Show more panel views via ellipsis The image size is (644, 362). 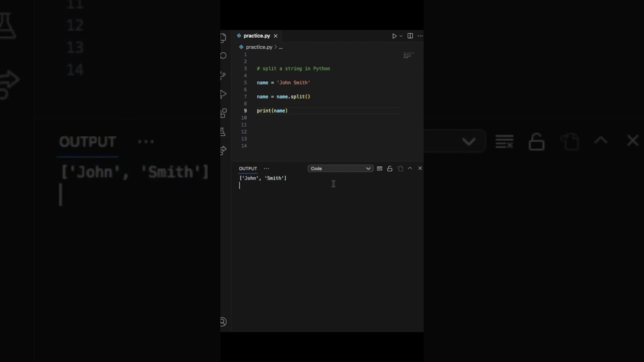267,168
